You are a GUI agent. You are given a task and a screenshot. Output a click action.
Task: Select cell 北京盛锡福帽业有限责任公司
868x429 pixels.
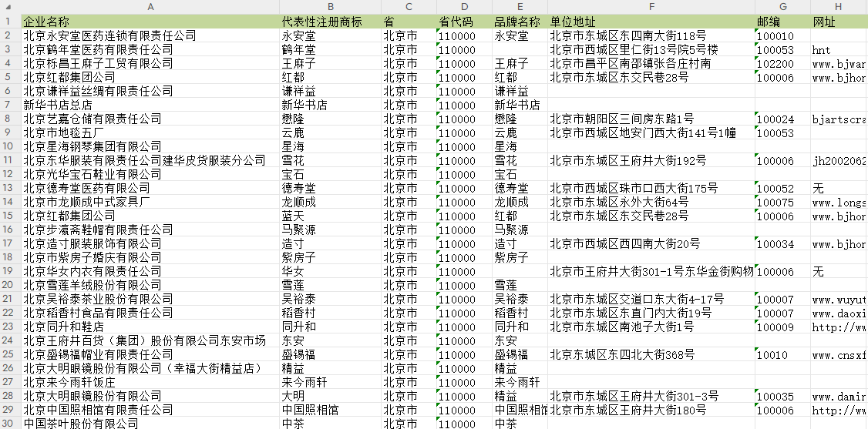click(150, 354)
